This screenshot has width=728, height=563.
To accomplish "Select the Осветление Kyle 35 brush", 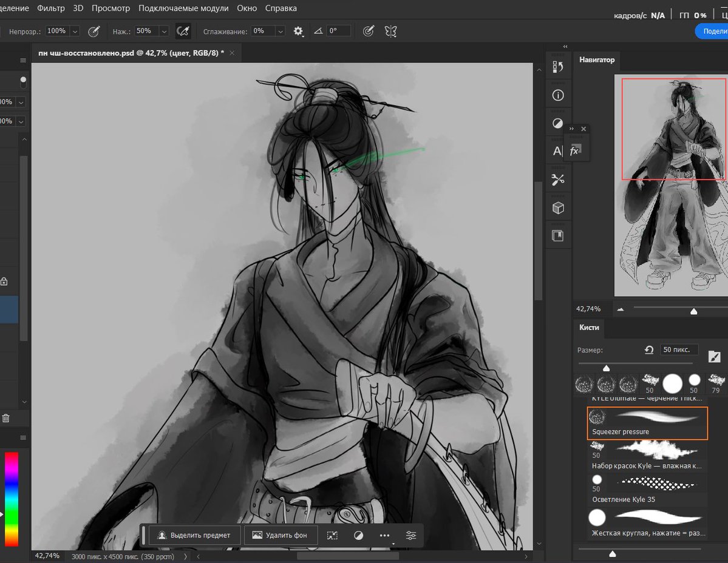I will 647,489.
